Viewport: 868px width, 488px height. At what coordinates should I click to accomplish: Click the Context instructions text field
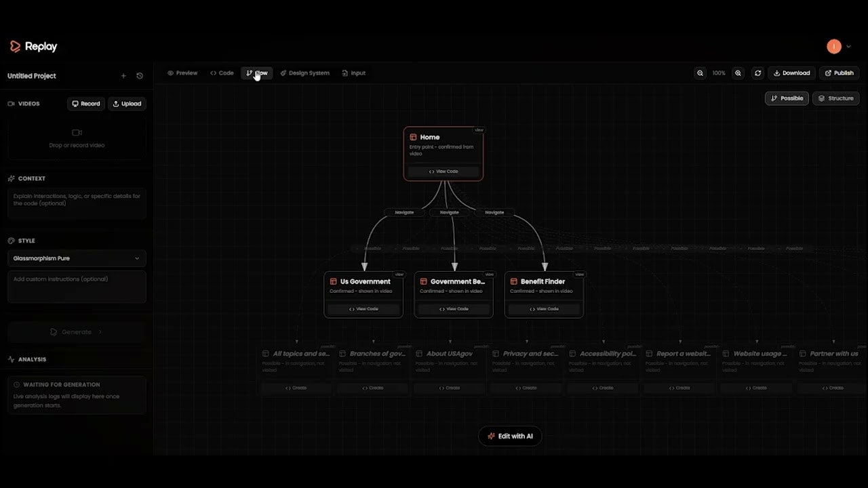(77, 203)
